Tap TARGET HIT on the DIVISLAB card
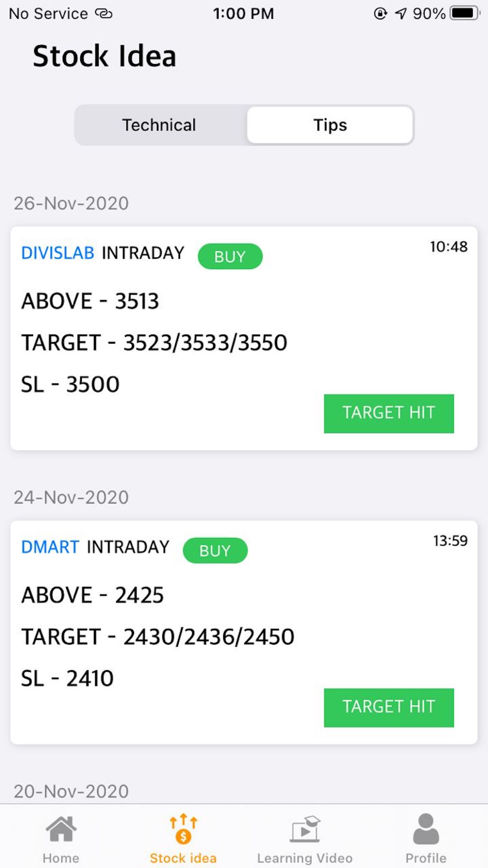488x868 pixels. (389, 413)
